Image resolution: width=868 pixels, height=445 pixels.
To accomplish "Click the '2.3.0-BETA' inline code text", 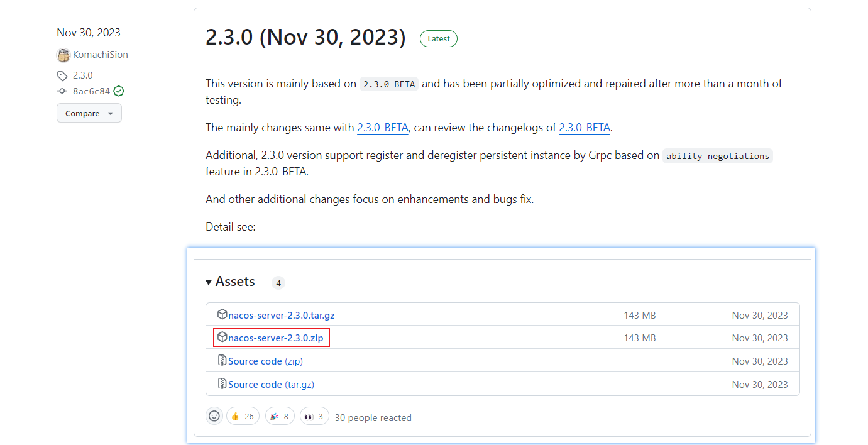I will coord(389,84).
